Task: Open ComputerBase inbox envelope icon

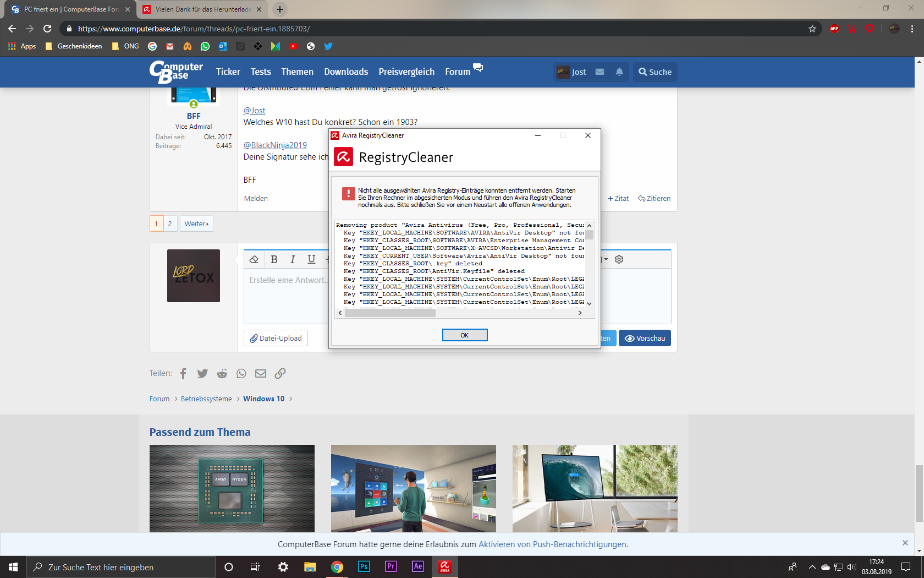Action: (x=600, y=72)
